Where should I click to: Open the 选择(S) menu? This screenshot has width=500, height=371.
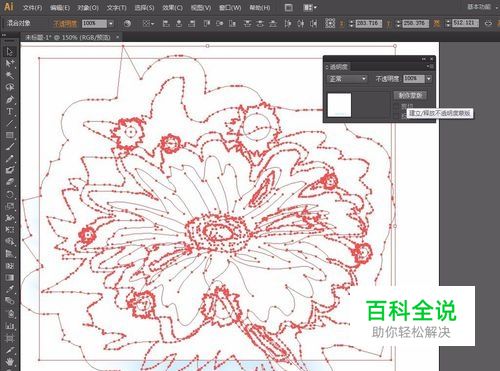pos(144,8)
